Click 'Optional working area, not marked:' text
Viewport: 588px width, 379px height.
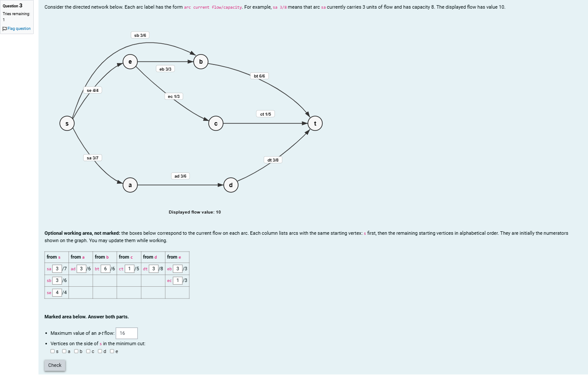pyautogui.click(x=82, y=233)
